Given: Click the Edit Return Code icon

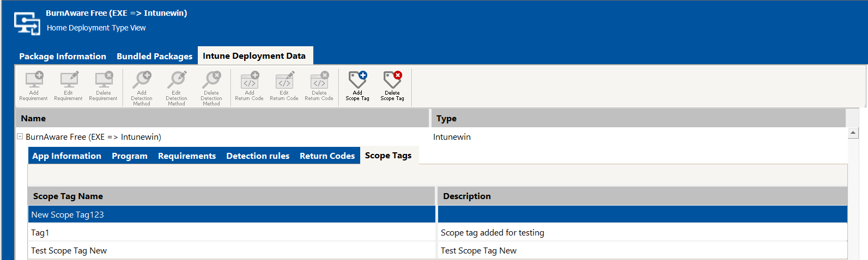Looking at the screenshot, I should (x=284, y=81).
